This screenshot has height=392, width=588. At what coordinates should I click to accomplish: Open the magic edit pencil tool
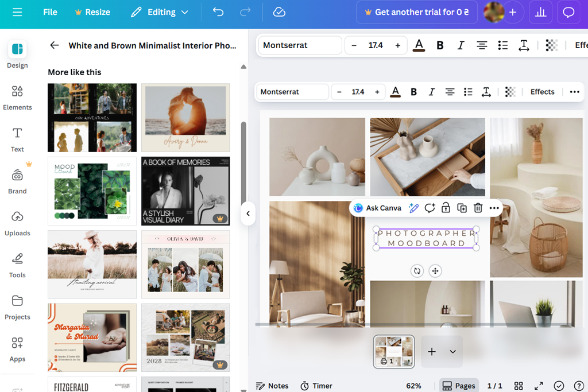[413, 208]
